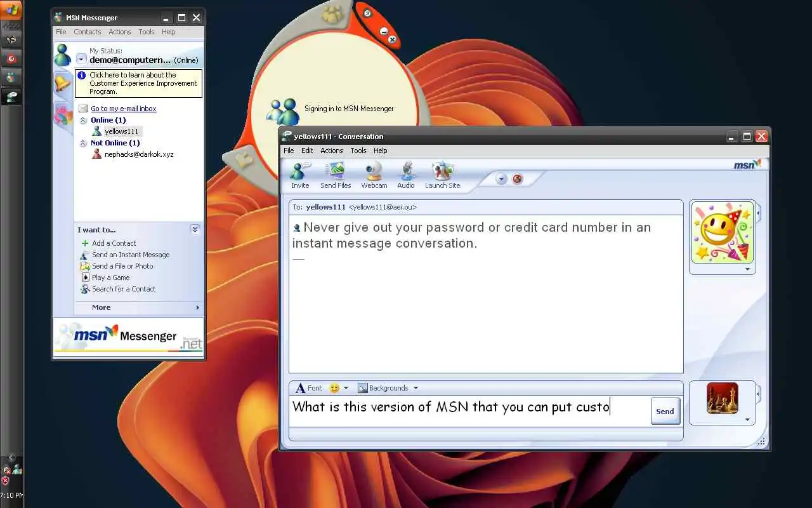Click the red circle taskbar item on left dock
The image size is (812, 508).
pos(11,59)
